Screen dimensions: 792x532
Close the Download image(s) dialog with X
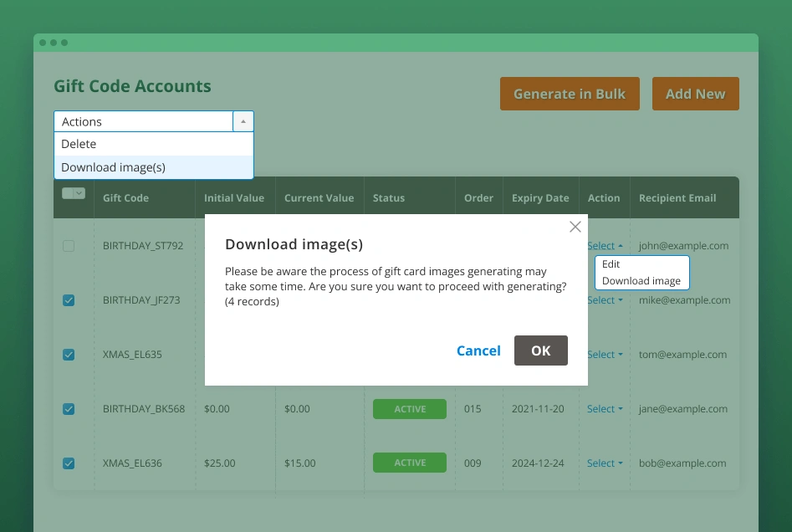pyautogui.click(x=575, y=227)
